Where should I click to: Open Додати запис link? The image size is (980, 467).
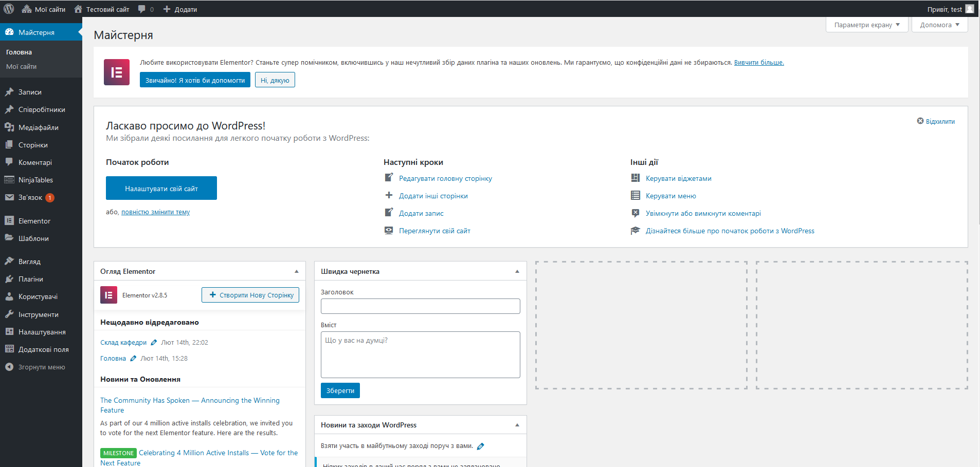(x=421, y=213)
